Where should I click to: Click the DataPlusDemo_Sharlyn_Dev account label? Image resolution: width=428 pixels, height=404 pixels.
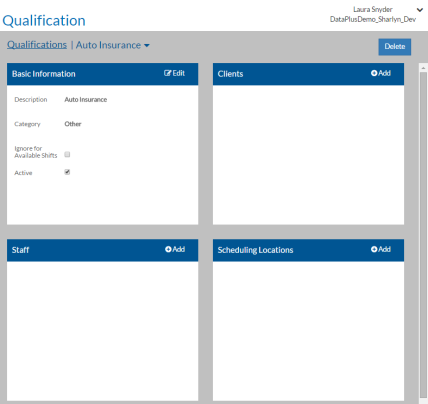(x=373, y=19)
